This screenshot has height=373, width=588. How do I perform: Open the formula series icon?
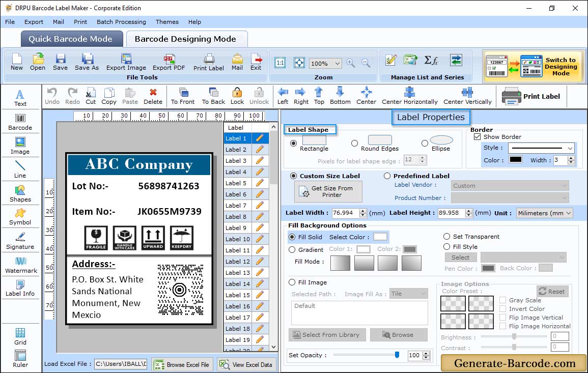click(x=431, y=61)
